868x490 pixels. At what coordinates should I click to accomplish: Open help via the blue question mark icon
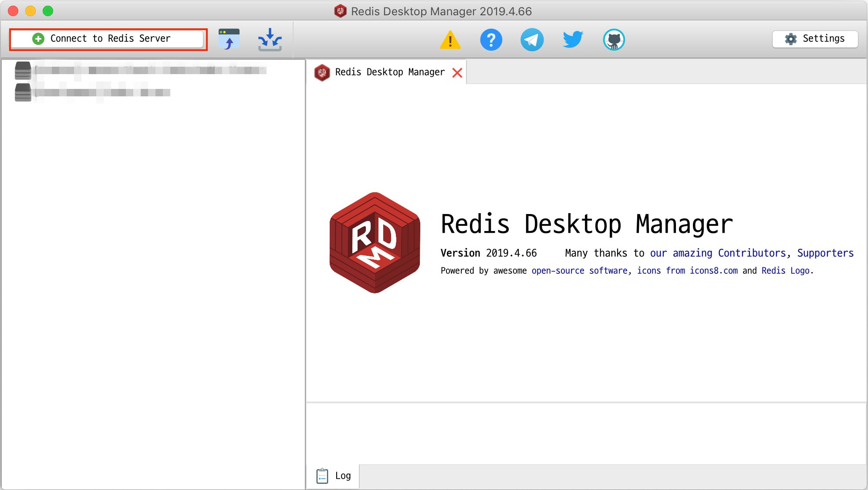tap(491, 40)
